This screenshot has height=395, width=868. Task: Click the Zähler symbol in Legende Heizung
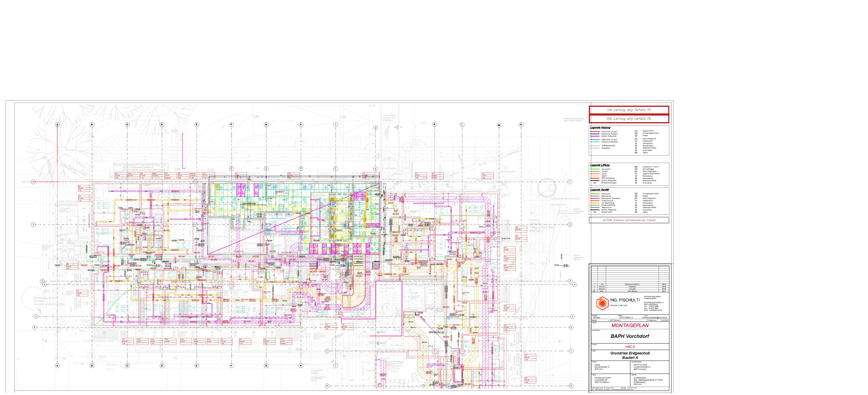point(636,153)
